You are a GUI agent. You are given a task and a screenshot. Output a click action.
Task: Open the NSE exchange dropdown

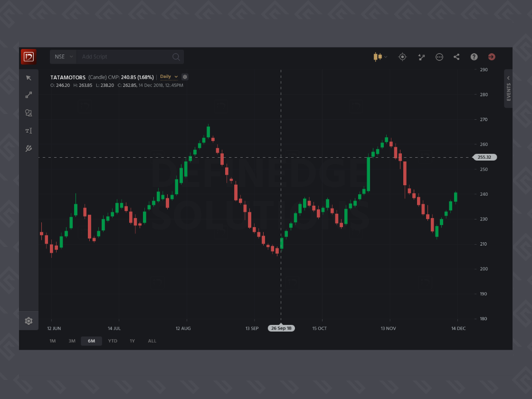pyautogui.click(x=64, y=57)
